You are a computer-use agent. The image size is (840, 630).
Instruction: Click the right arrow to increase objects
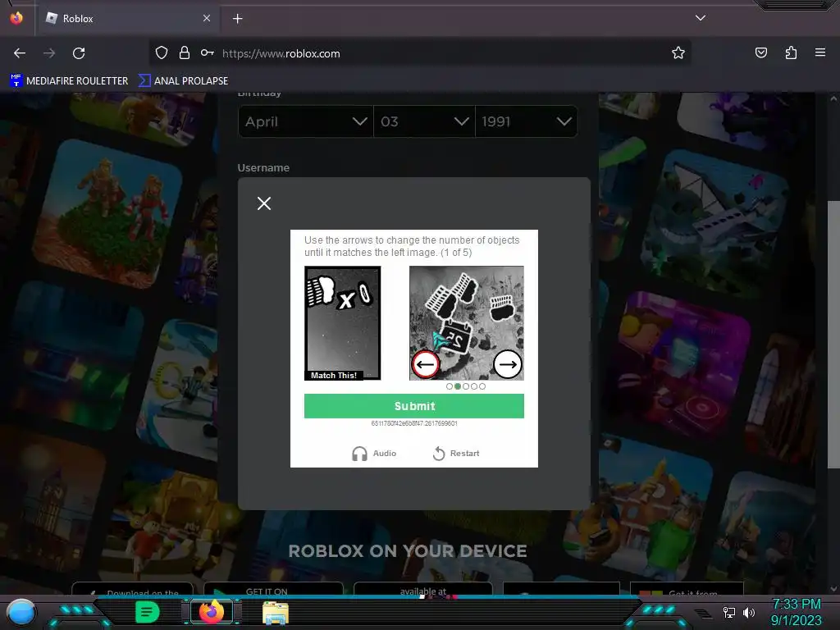(x=507, y=364)
